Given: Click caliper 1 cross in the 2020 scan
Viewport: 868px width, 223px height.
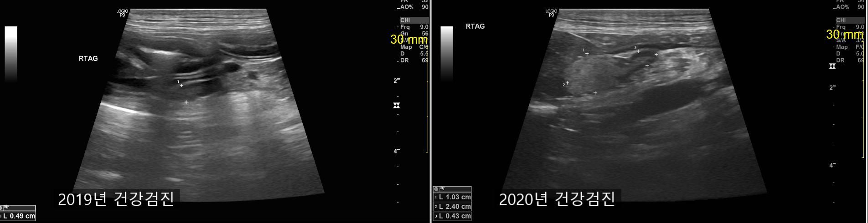Looking at the screenshot, I should click(x=587, y=54).
